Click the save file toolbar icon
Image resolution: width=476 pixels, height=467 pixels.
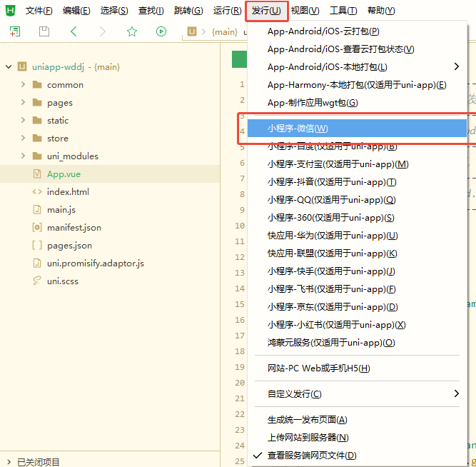click(x=44, y=31)
